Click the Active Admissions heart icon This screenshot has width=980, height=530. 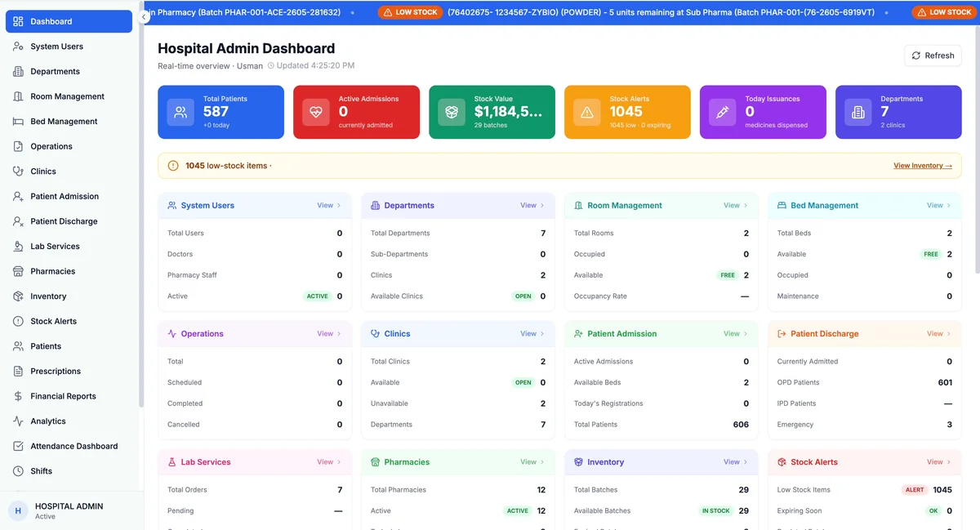click(x=316, y=112)
